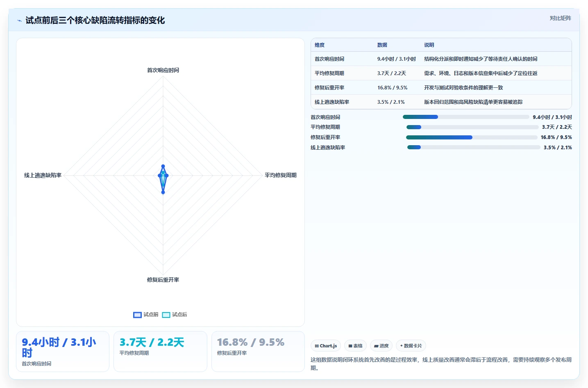Open the 对比矩阵 label at top right
Screen dimensions: 588x388
560,18
